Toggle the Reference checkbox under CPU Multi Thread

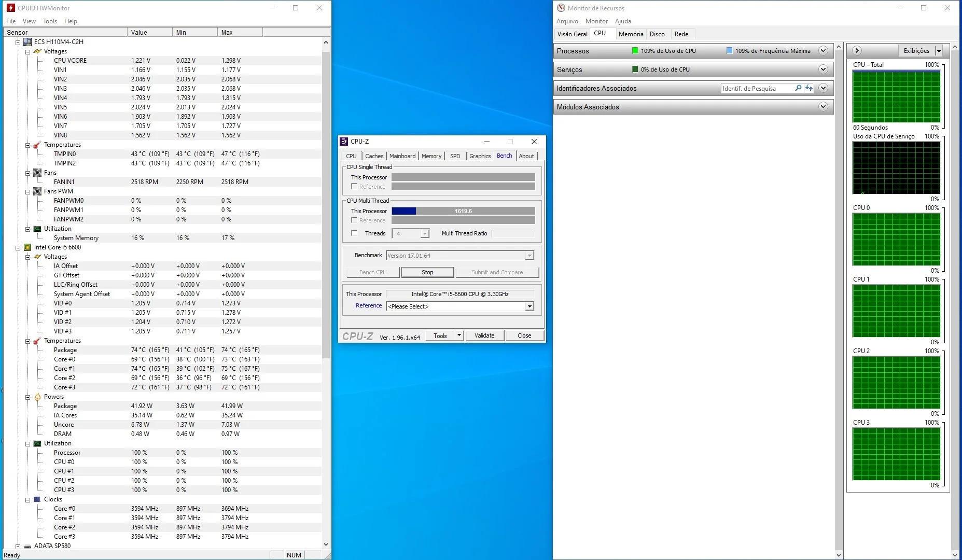[354, 220]
